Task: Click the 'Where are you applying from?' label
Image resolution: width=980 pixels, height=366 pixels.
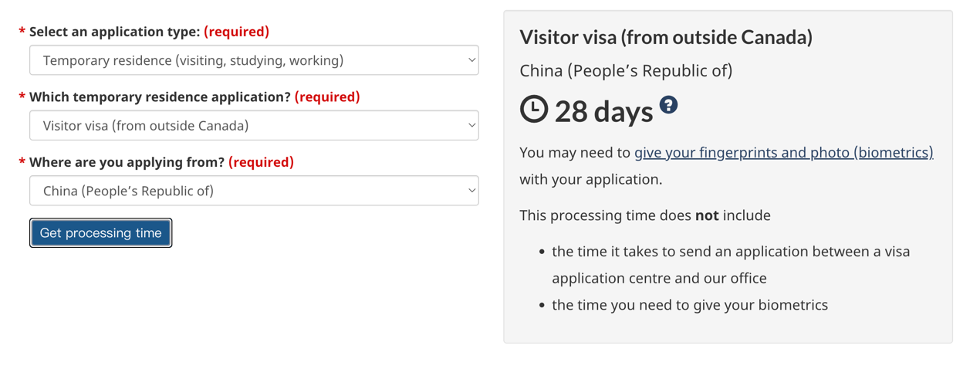Action: click(127, 162)
